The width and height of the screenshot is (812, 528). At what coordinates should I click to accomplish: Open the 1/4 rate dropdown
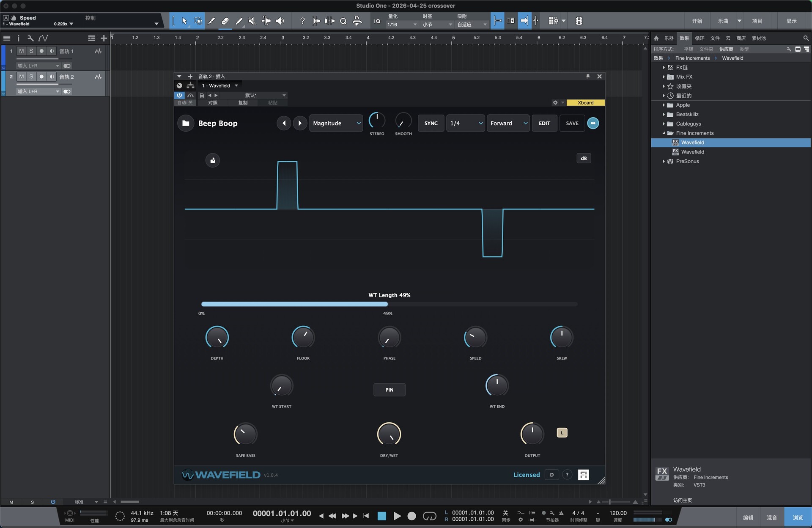click(466, 123)
